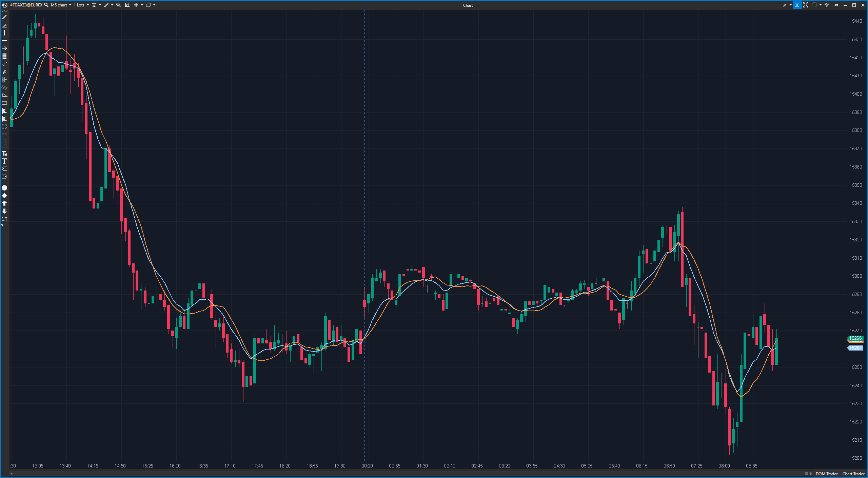Click the horizontal scrollbar left arrow
Viewport: 868px width, 478px height.
coord(12,474)
